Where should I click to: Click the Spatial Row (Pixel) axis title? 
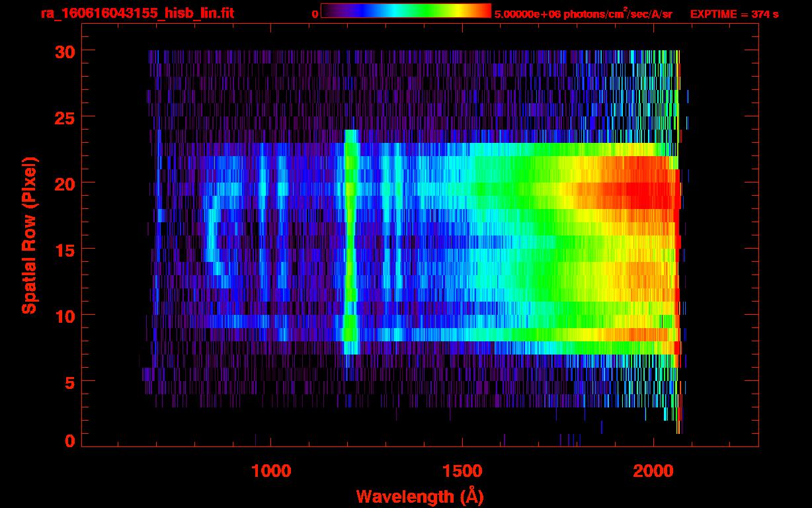point(28,235)
